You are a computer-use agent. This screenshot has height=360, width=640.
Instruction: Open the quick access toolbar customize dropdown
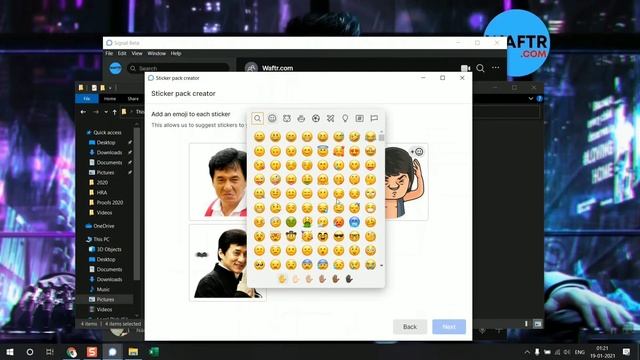[x=110, y=88]
